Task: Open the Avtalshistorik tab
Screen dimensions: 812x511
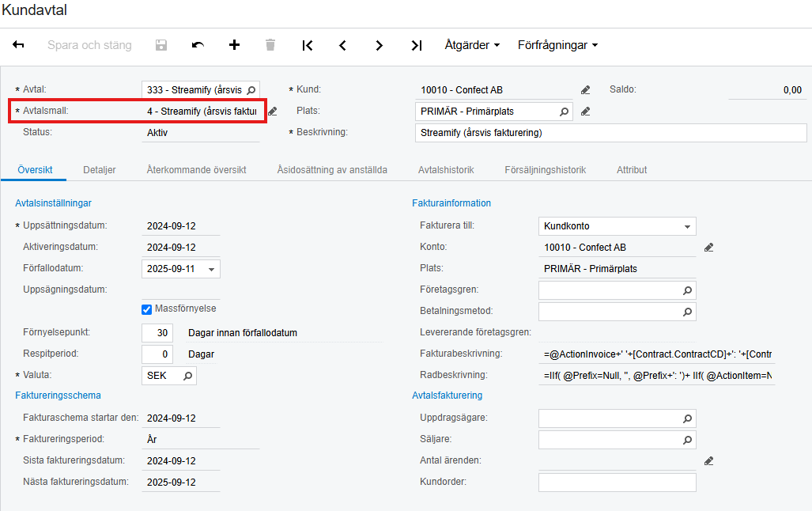Action: point(446,170)
